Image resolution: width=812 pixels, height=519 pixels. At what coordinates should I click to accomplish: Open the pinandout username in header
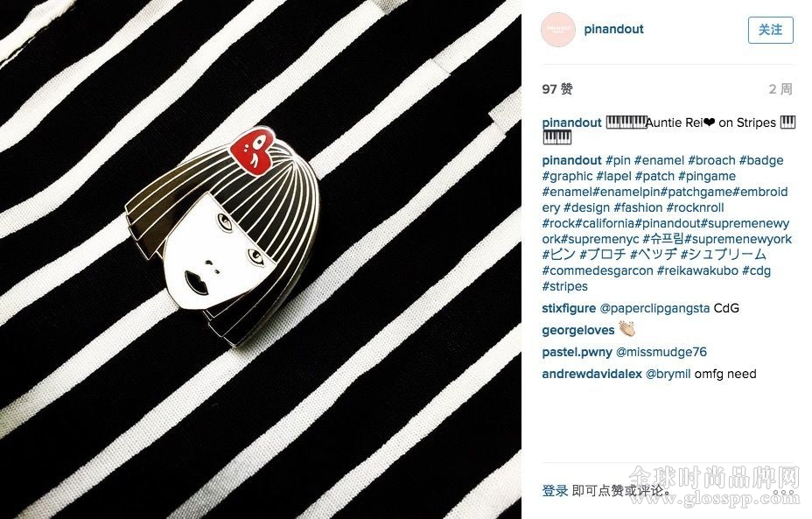coord(613,29)
